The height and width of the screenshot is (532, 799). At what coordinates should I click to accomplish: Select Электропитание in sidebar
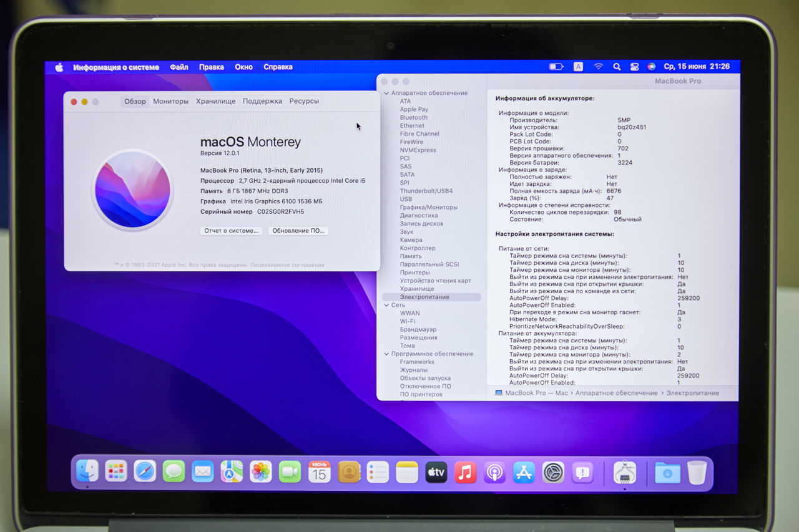click(431, 297)
